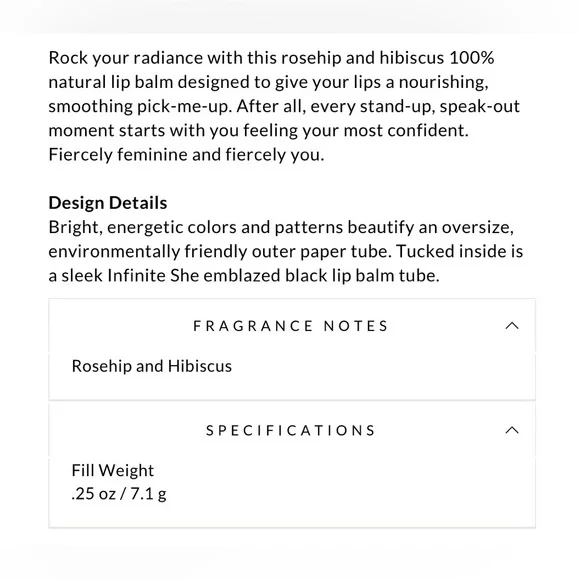The image size is (580, 580).
Task: Click the 'moment starts with you feeling' line
Action: 259,131
